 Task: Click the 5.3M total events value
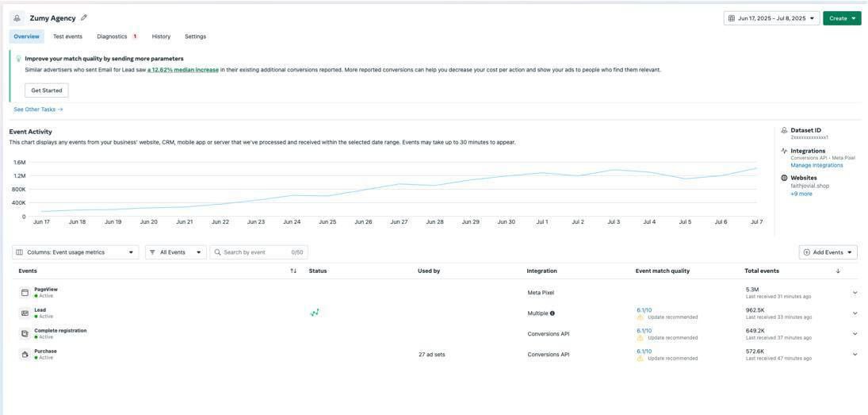click(752, 290)
